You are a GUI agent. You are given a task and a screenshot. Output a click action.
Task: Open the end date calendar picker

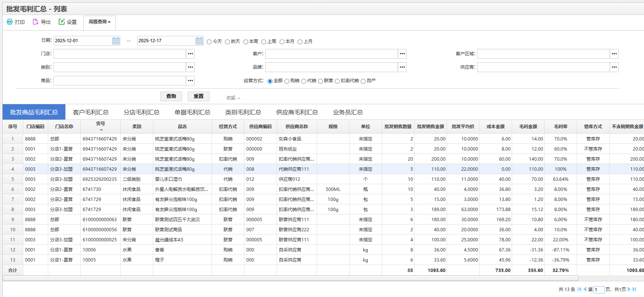(199, 41)
